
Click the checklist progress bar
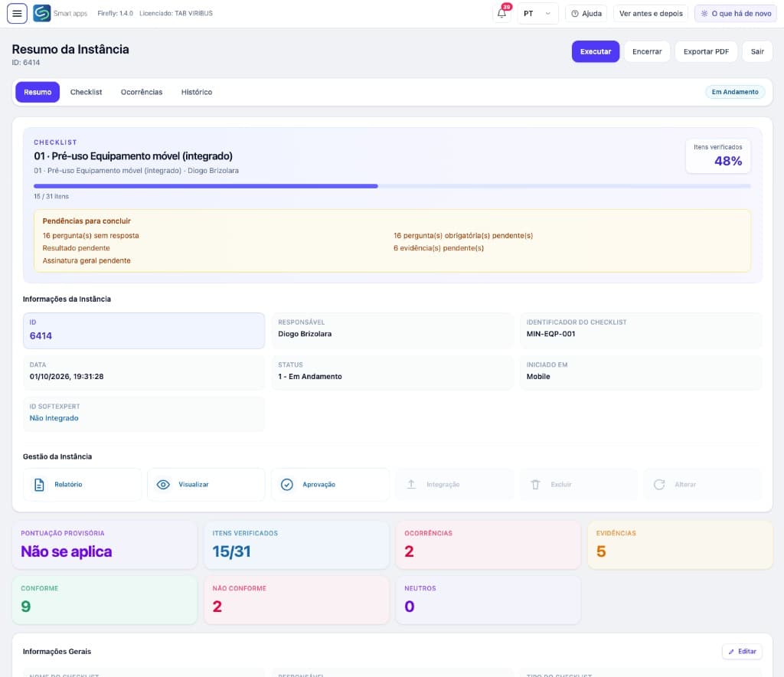pyautogui.click(x=392, y=186)
